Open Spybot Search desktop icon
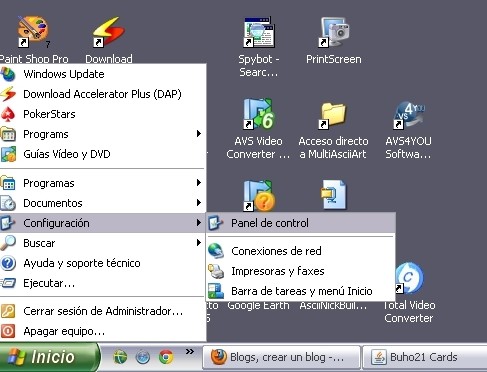This screenshot has height=372, width=487. tap(259, 32)
